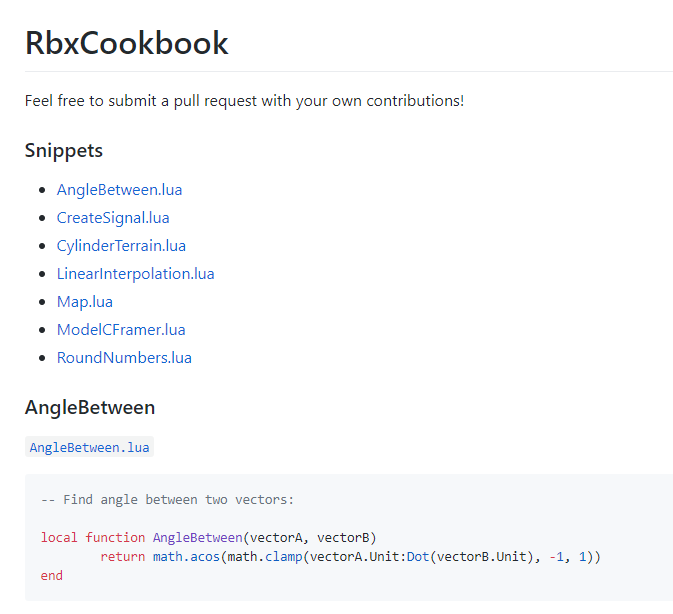Click the Map.lua link

click(x=84, y=302)
